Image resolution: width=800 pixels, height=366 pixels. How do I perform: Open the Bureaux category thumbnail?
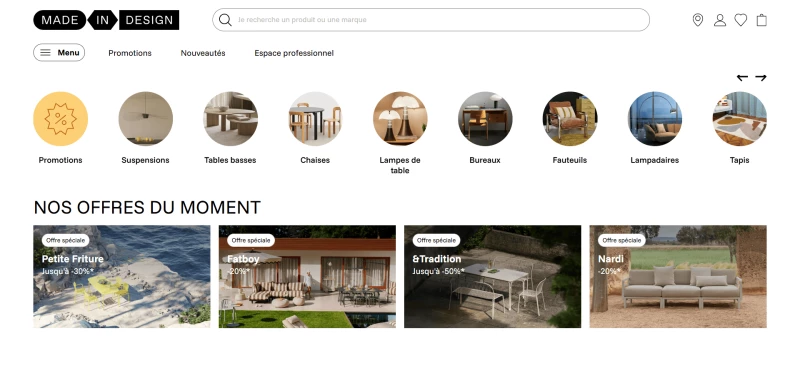pos(485,119)
